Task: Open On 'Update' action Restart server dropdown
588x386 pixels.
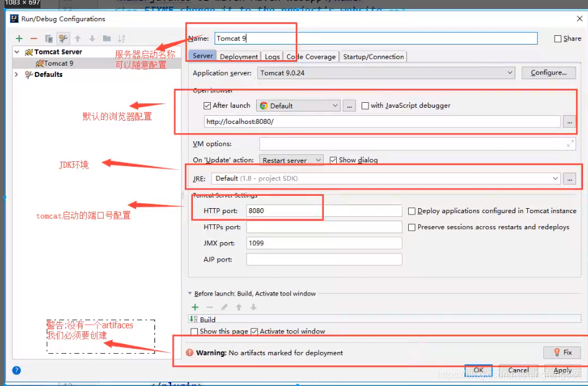Action: [x=291, y=160]
